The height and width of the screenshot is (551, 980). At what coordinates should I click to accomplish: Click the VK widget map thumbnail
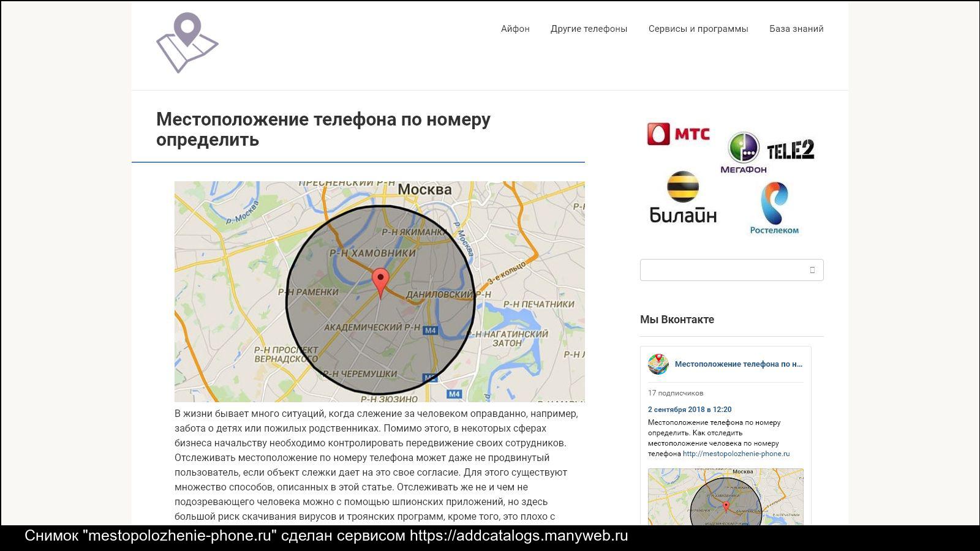click(x=726, y=497)
